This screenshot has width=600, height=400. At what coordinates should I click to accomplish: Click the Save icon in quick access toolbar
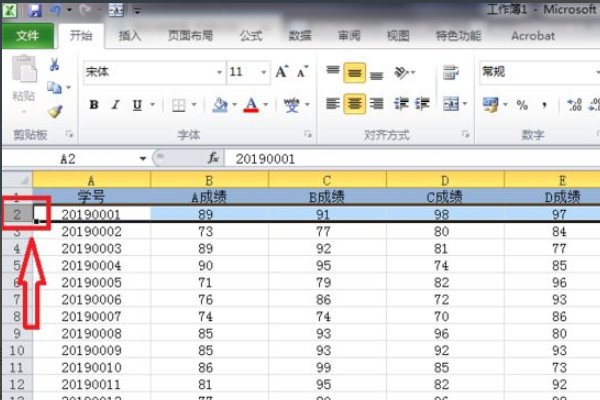click(35, 10)
